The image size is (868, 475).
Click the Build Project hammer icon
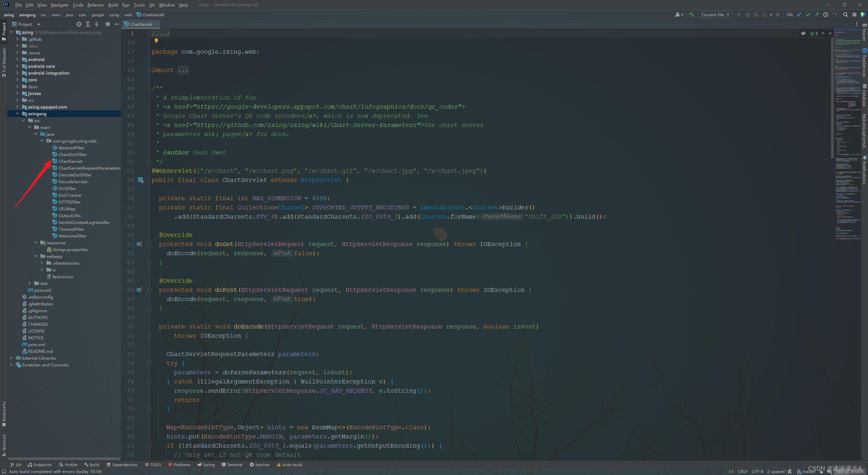click(x=692, y=15)
